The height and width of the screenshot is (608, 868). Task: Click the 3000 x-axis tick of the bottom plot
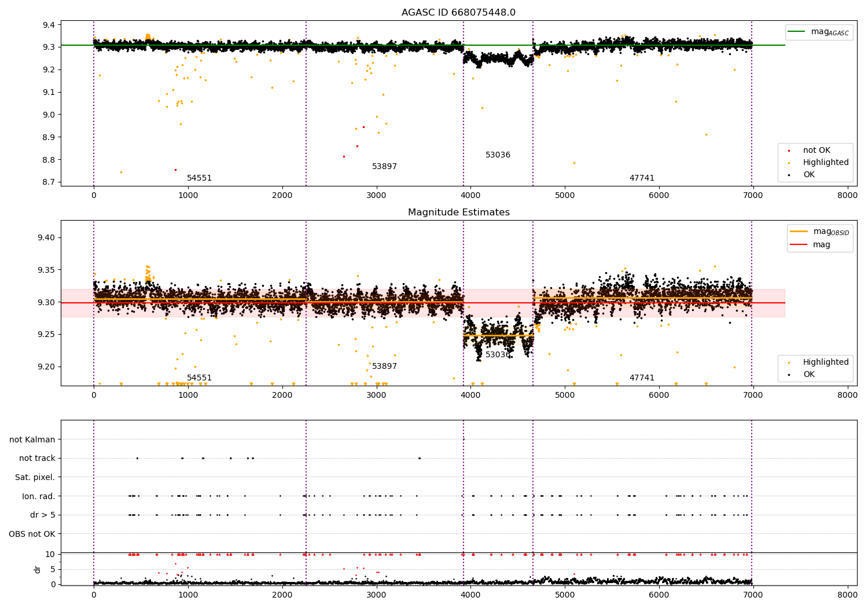[376, 595]
